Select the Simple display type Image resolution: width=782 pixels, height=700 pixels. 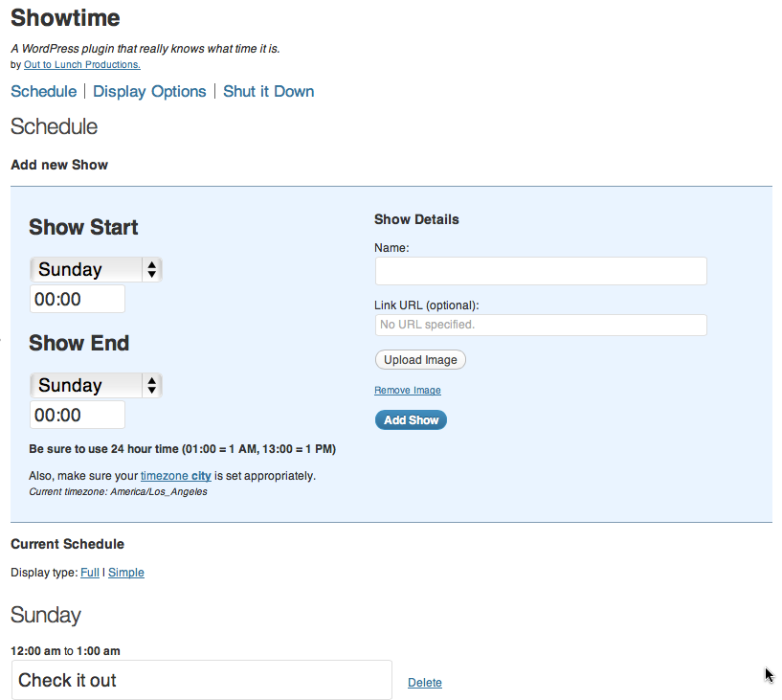click(126, 573)
